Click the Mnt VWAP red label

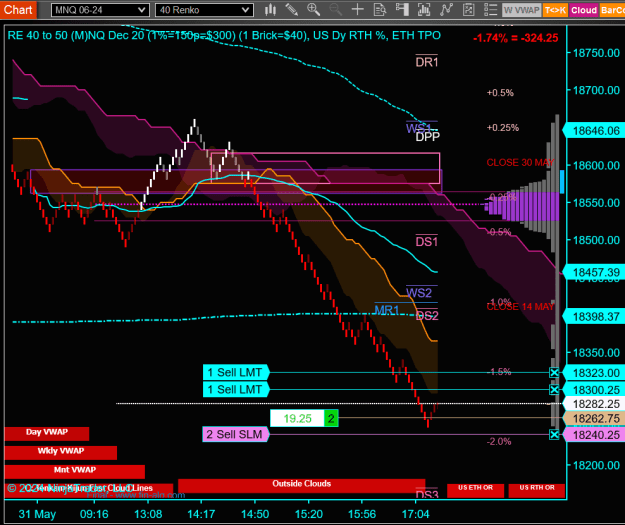(75, 471)
